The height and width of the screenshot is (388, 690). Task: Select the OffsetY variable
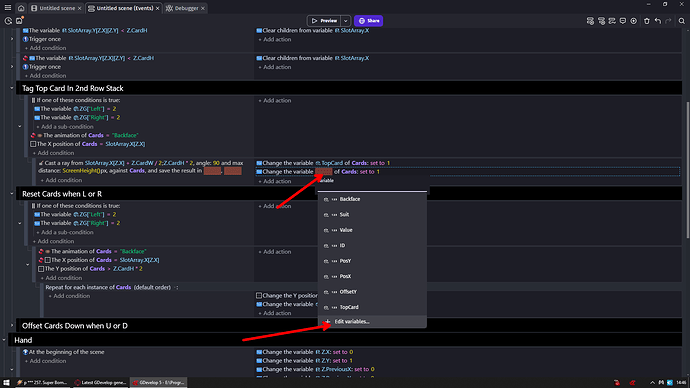(x=372, y=292)
